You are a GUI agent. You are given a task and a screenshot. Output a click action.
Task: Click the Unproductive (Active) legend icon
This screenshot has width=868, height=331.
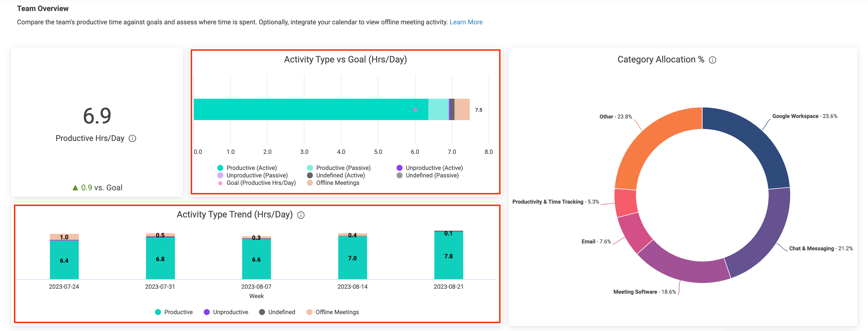pyautogui.click(x=400, y=167)
